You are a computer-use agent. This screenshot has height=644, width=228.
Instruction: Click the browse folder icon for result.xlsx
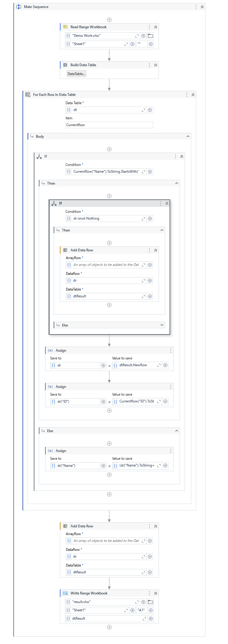pos(151,602)
